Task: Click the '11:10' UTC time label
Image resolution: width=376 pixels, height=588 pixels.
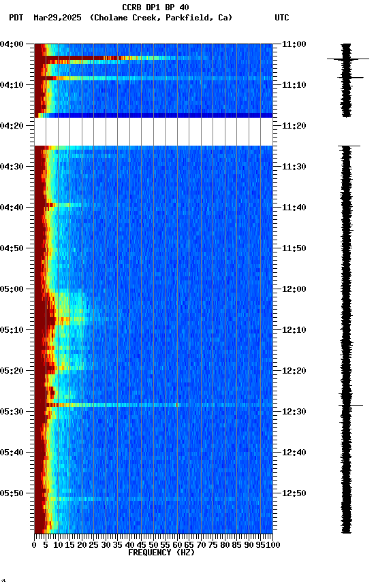Action: (294, 85)
